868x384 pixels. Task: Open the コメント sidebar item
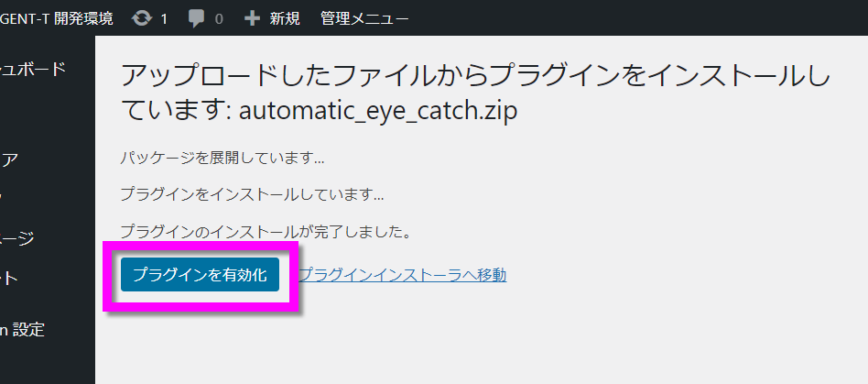8,278
